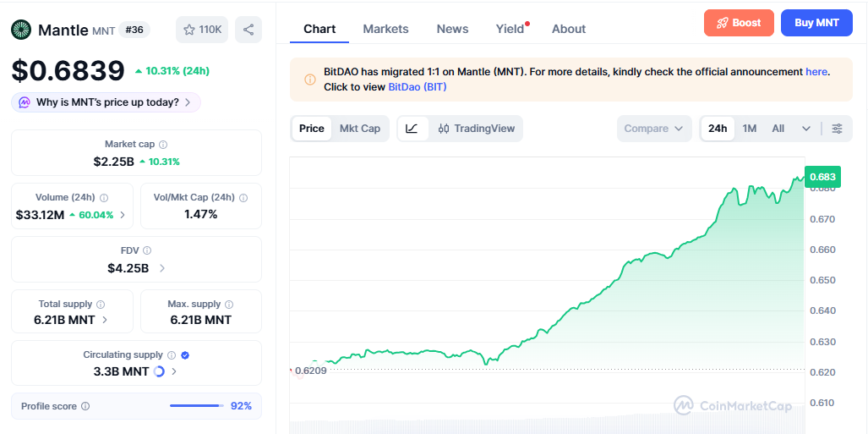Click the announcement info icon in banner

pyautogui.click(x=310, y=80)
